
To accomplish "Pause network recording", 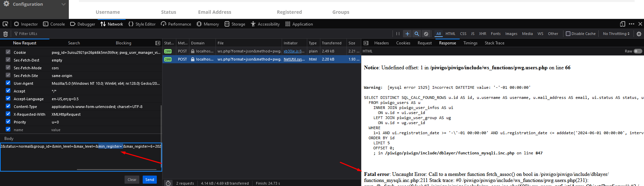I will click(398, 34).
